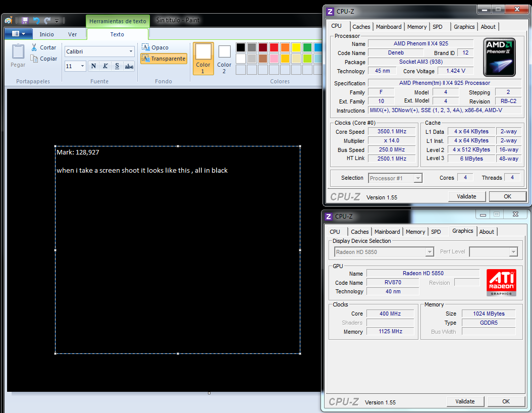
Task: Pick the black color swatch
Action: pyautogui.click(x=241, y=47)
